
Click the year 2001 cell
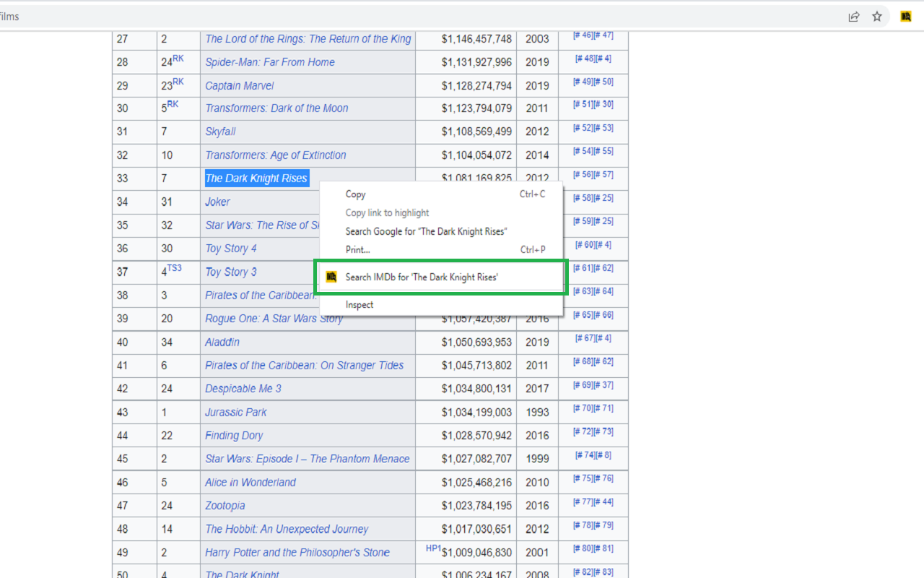point(537,553)
